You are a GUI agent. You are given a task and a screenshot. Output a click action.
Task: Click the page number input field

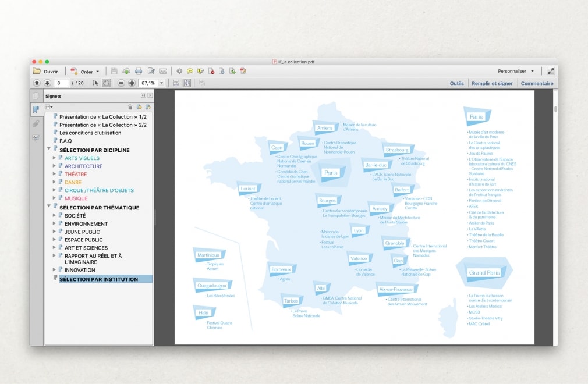pos(61,83)
